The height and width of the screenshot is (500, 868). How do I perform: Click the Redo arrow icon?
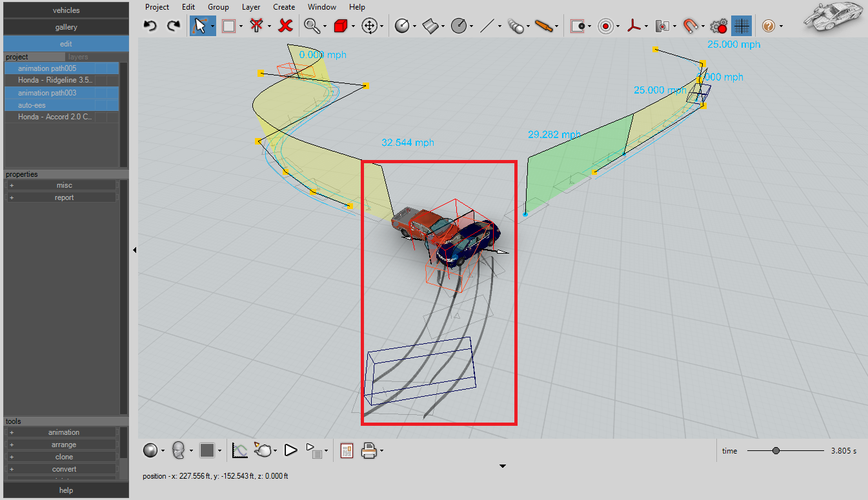(174, 26)
